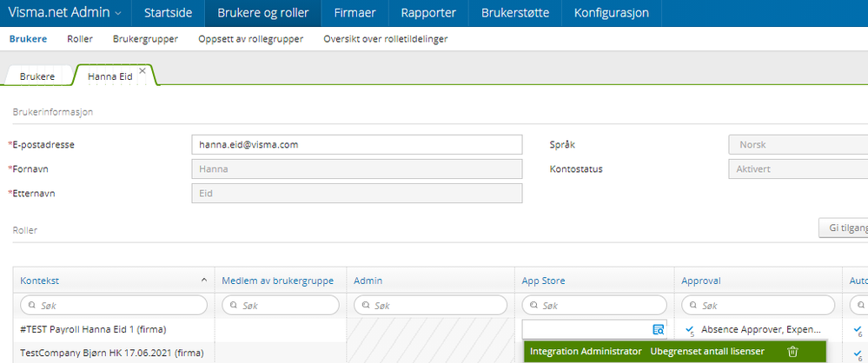Select the Integration Administrator option

tap(586, 352)
